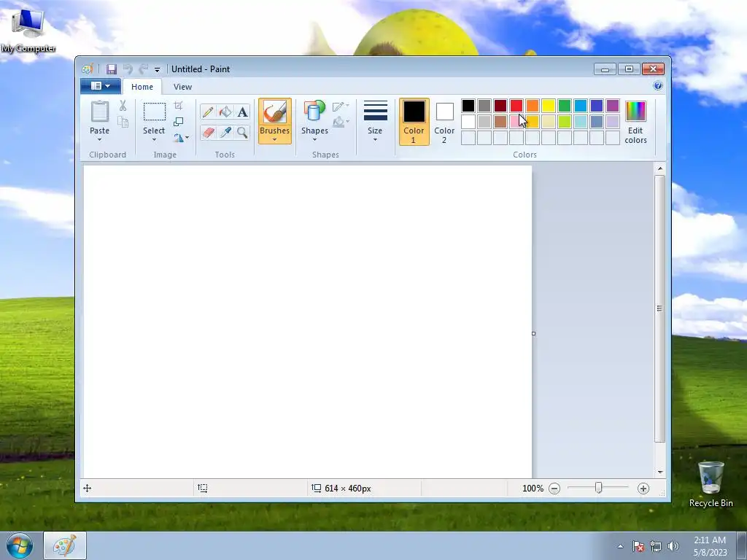
Task: Select the Fill with color bucket tool
Action: pos(225,112)
